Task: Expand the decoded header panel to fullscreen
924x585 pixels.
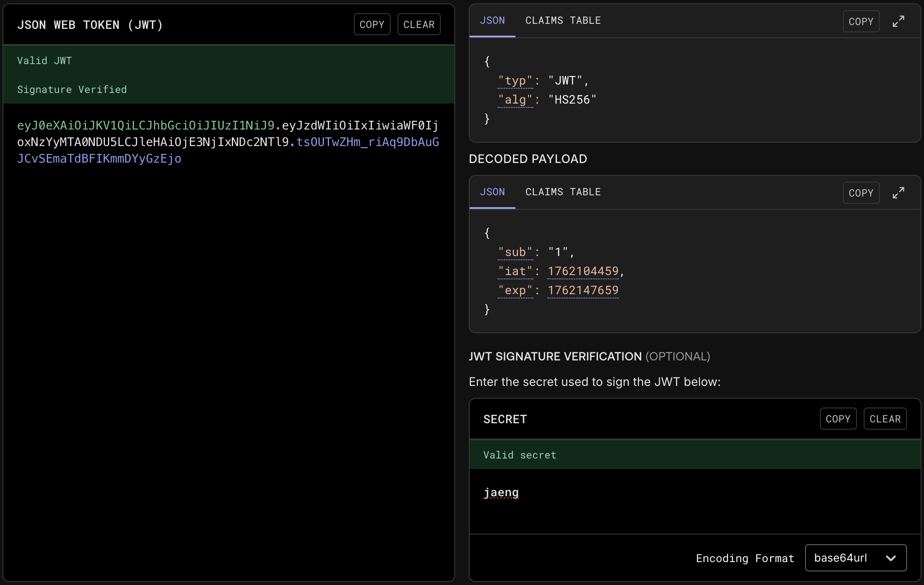Action: tap(898, 21)
